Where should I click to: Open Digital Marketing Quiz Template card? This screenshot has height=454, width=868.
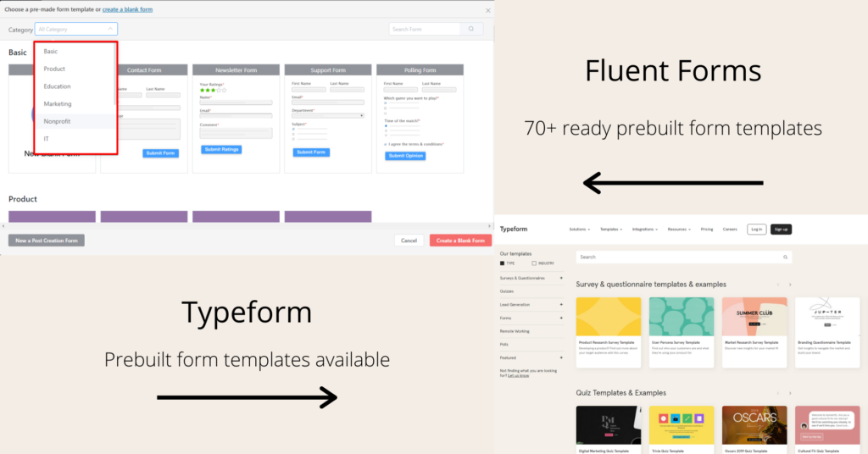[x=609, y=429]
